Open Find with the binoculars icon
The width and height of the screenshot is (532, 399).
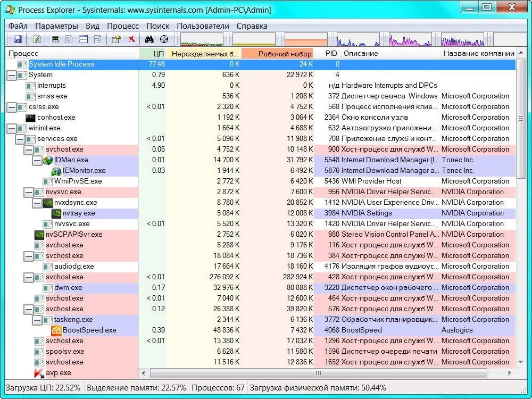pyautogui.click(x=149, y=39)
